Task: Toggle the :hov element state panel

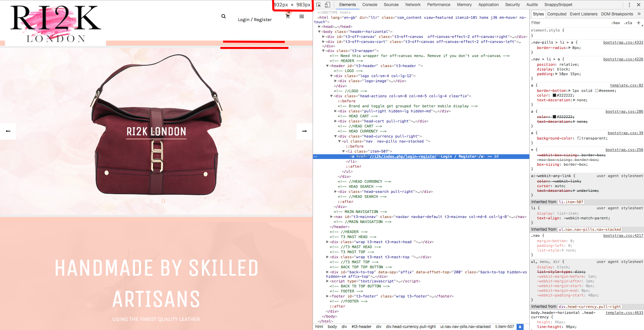Action: coord(615,23)
